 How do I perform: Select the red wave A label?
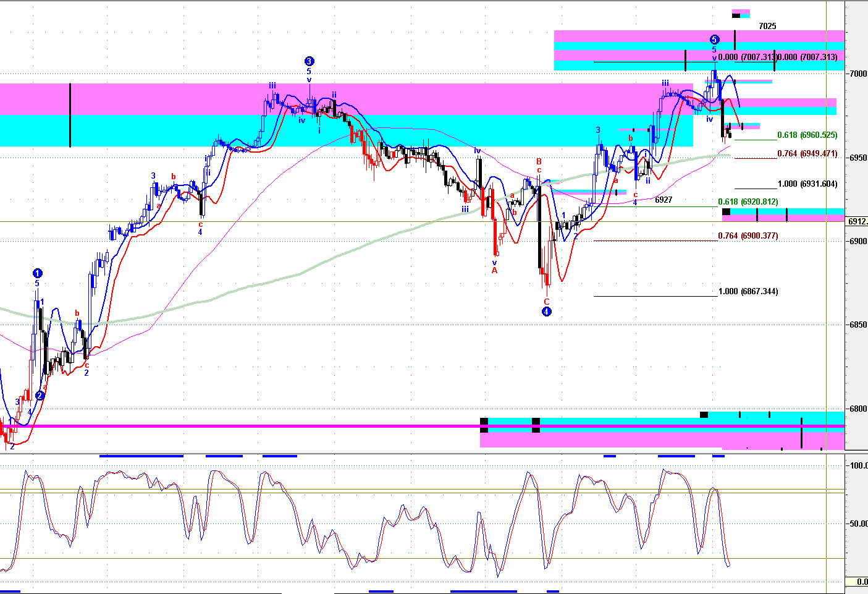(x=494, y=270)
